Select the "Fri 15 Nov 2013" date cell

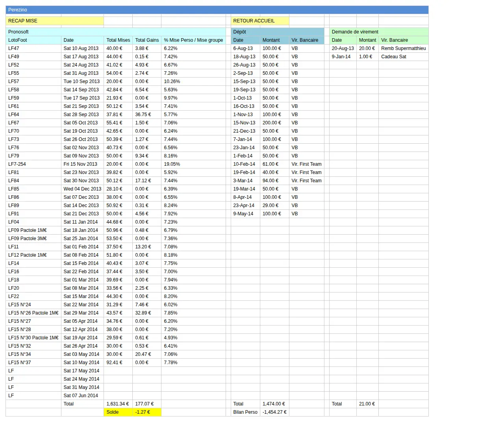point(82,164)
